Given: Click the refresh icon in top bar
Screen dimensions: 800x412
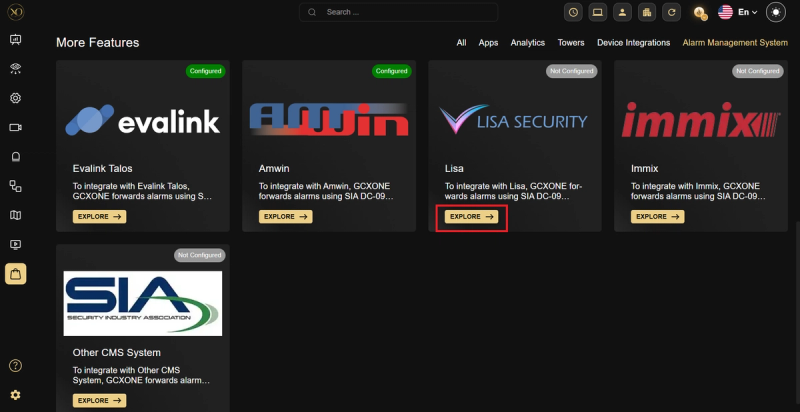Looking at the screenshot, I should [671, 12].
